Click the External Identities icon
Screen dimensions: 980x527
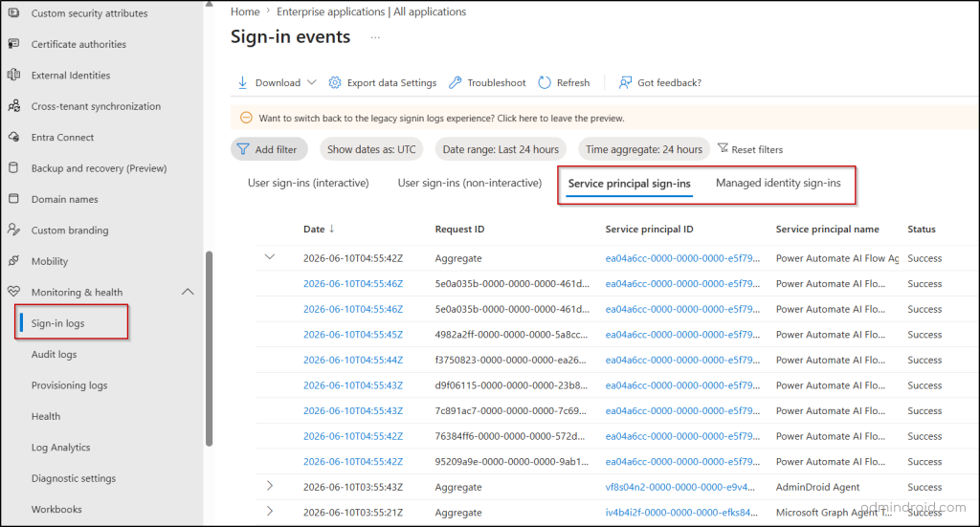click(13, 75)
